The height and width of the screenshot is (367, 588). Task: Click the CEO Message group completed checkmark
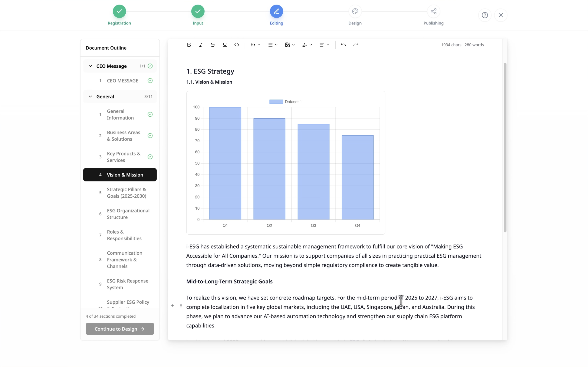coord(150,66)
